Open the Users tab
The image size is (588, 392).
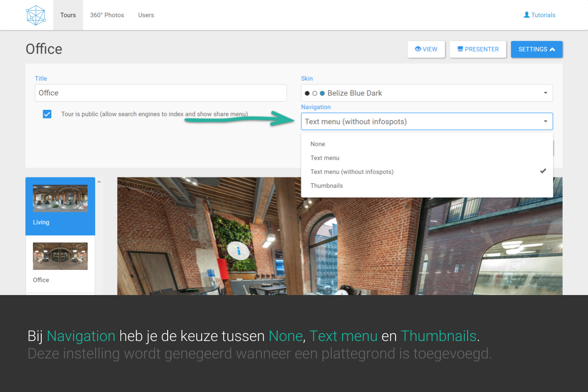click(x=146, y=15)
